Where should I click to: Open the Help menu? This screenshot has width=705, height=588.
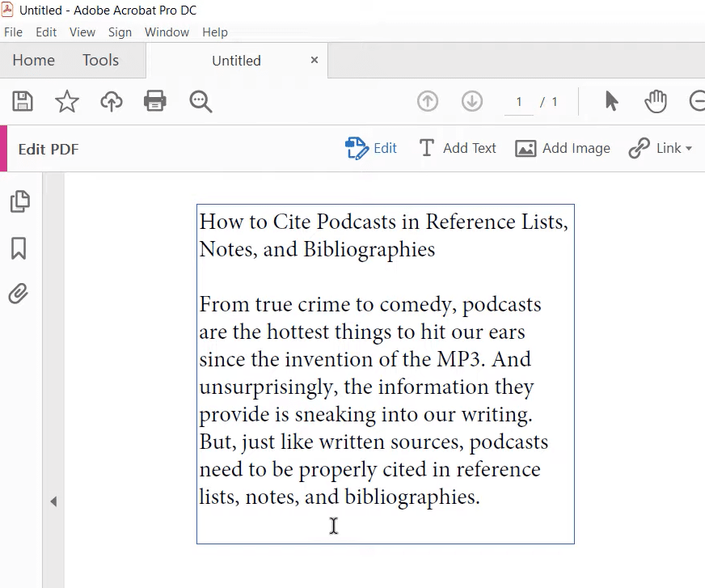coord(215,32)
